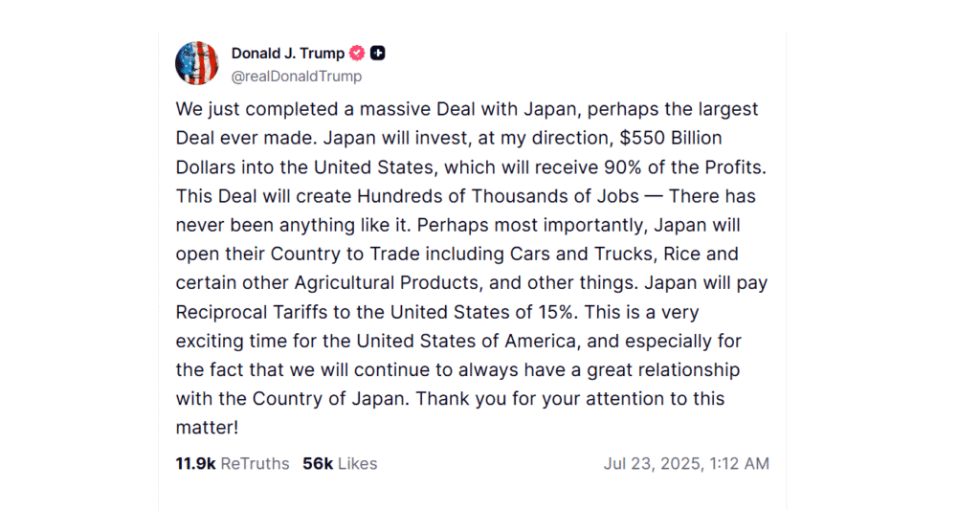Click the 56k Likes number

click(317, 464)
